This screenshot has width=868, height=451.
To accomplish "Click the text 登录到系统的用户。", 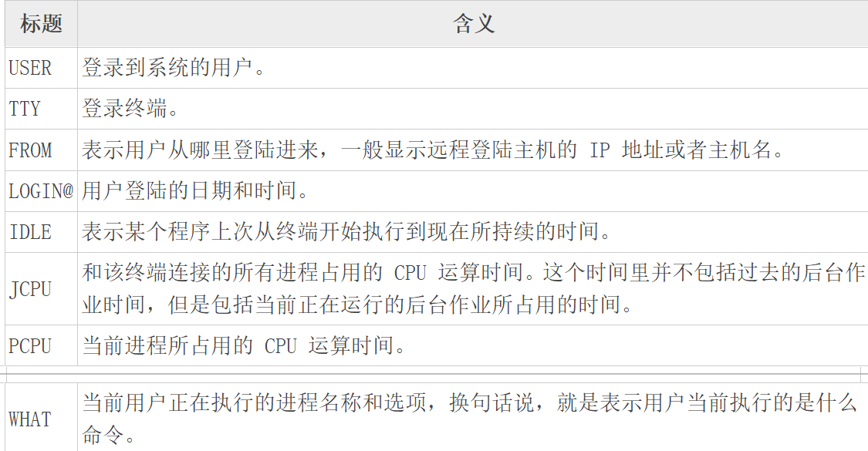I will pos(174,68).
